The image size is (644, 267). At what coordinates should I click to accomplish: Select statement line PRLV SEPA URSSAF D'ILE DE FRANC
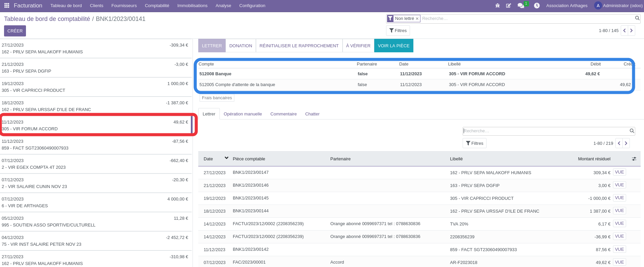(x=96, y=106)
